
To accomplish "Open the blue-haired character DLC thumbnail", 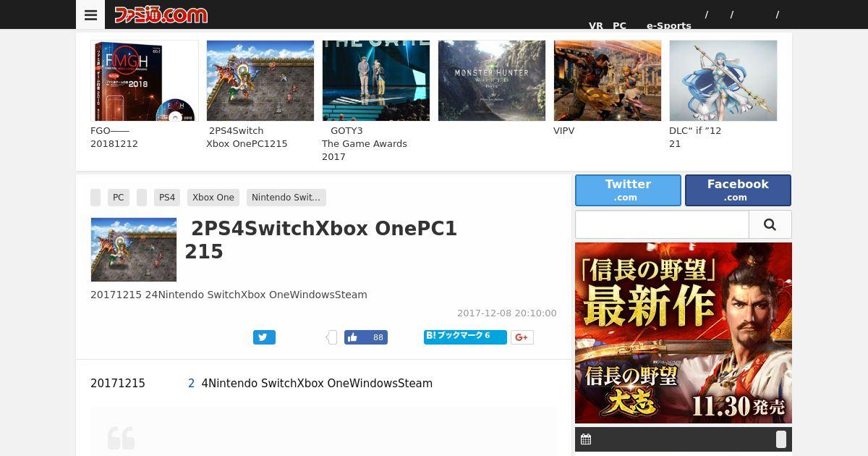I will pos(723,80).
